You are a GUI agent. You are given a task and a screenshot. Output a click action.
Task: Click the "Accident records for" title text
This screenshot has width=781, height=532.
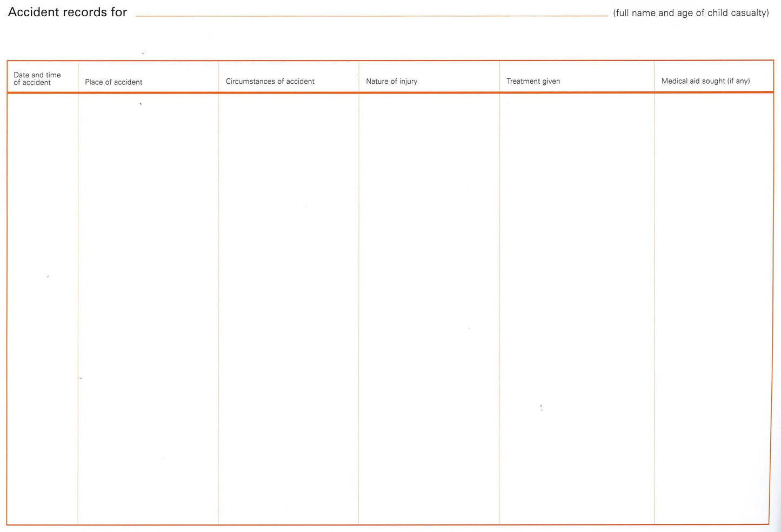(x=68, y=12)
